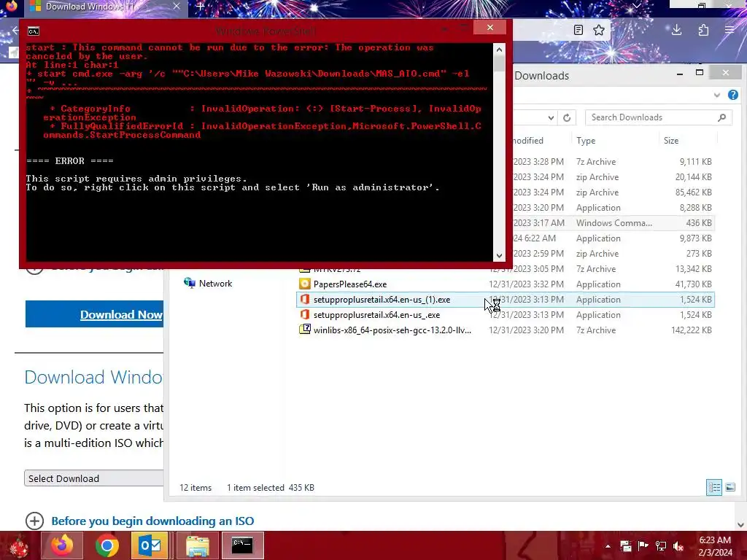Viewport: 747px width, 560px height.
Task: Switch Explorer to large icons view
Action: 729,487
